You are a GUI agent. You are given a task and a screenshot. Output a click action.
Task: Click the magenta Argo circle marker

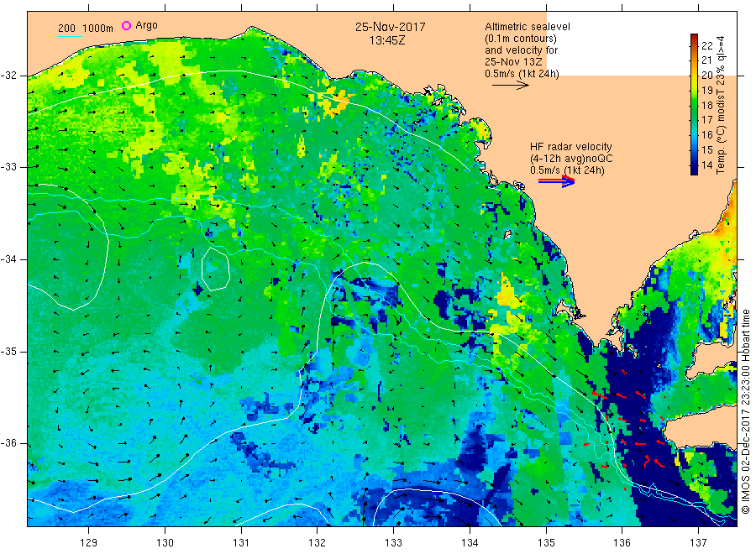coord(126,25)
